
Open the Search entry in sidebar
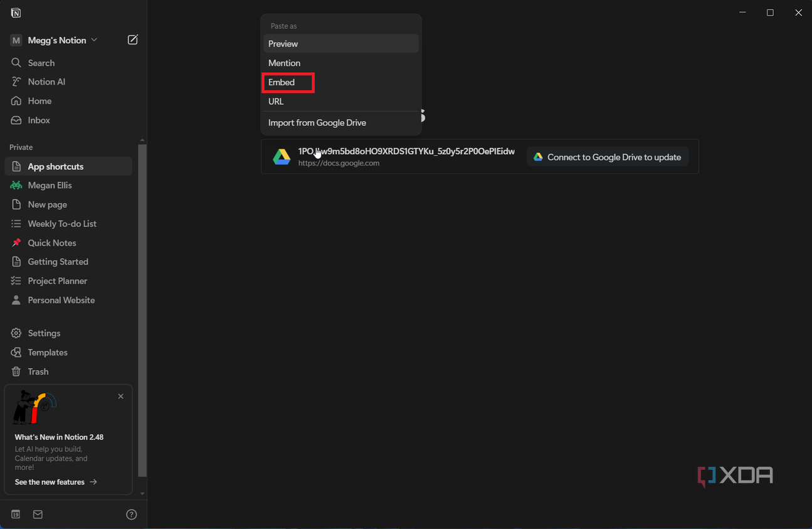(68, 63)
